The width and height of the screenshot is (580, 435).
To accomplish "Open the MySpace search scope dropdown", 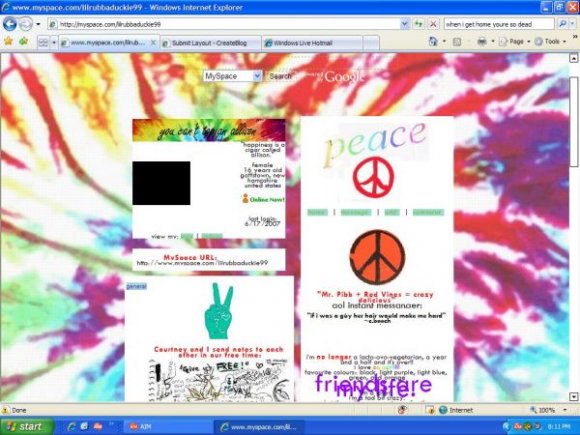I will click(232, 76).
